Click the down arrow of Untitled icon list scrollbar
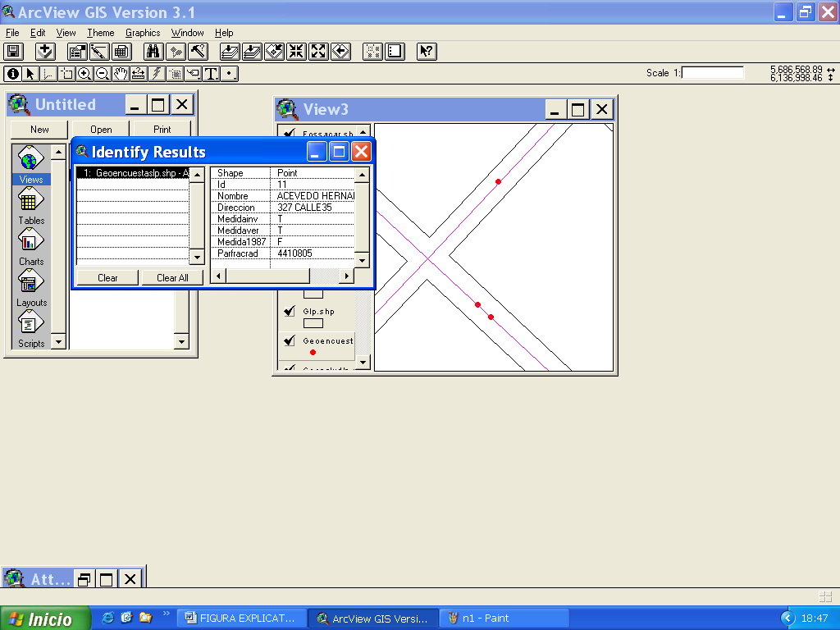This screenshot has width=840, height=630. (58, 342)
